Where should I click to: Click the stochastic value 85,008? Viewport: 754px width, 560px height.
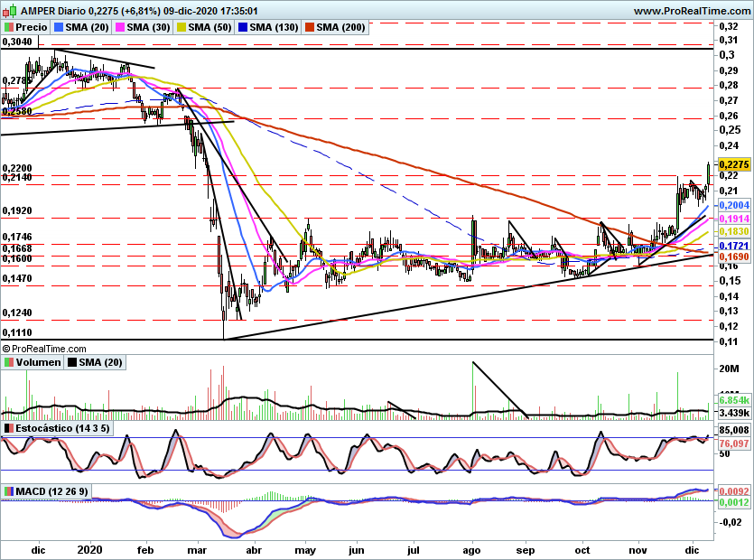[x=734, y=430]
